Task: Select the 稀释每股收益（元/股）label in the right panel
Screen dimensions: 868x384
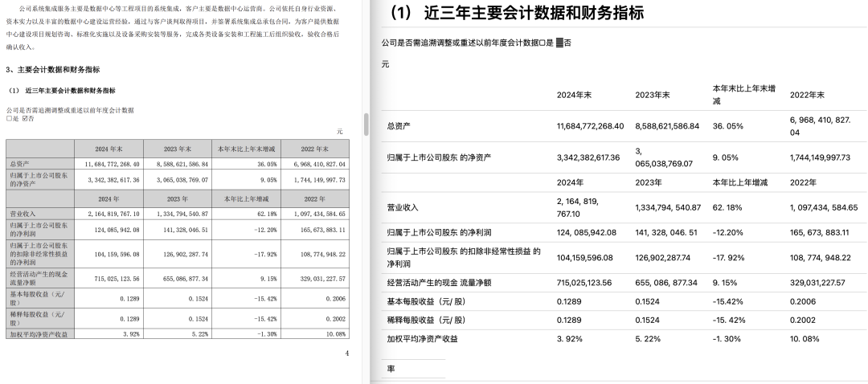Action: [426, 321]
